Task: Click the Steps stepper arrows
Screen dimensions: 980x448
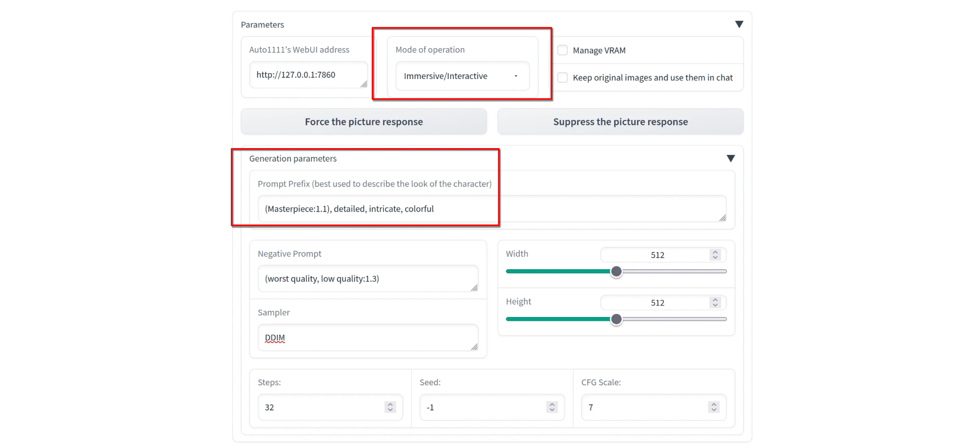Action: 390,407
